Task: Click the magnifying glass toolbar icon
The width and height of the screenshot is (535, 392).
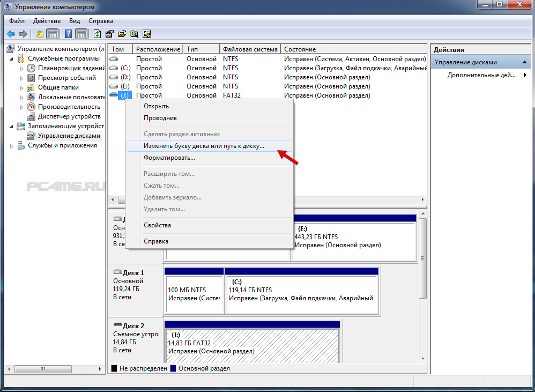Action: click(x=134, y=34)
